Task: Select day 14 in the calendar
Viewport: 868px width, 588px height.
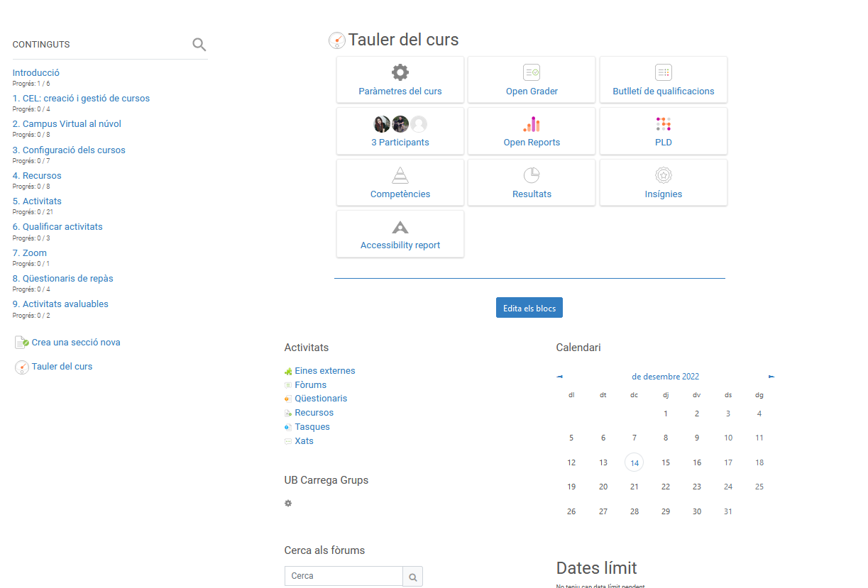Action: pyautogui.click(x=634, y=463)
